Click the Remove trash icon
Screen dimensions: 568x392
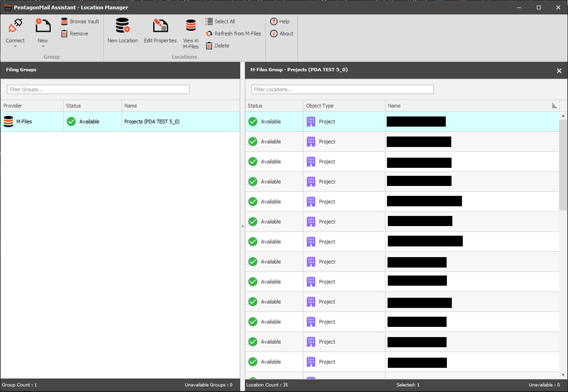click(x=64, y=34)
